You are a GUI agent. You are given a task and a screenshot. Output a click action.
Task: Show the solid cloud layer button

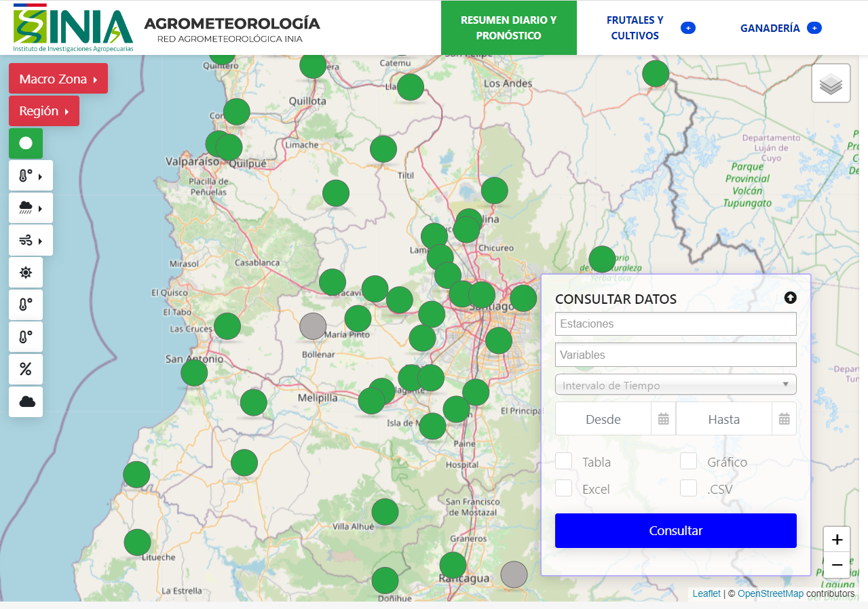[x=26, y=401]
